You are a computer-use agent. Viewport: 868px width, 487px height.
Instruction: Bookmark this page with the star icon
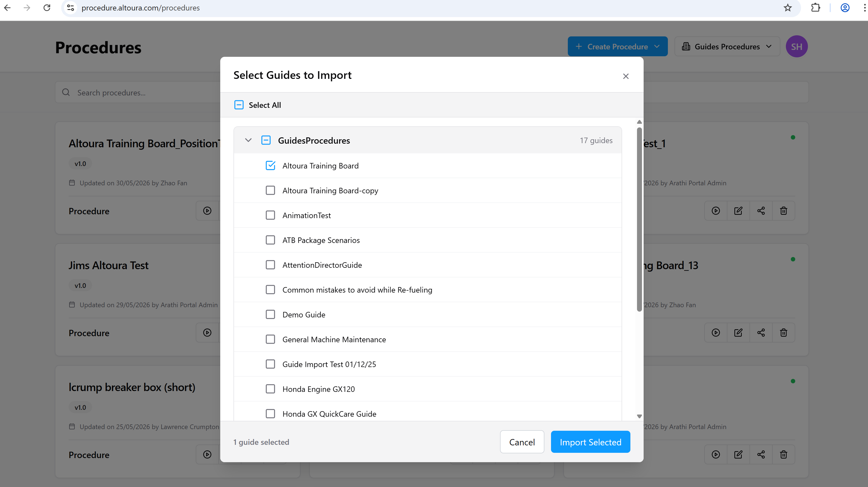click(x=788, y=8)
